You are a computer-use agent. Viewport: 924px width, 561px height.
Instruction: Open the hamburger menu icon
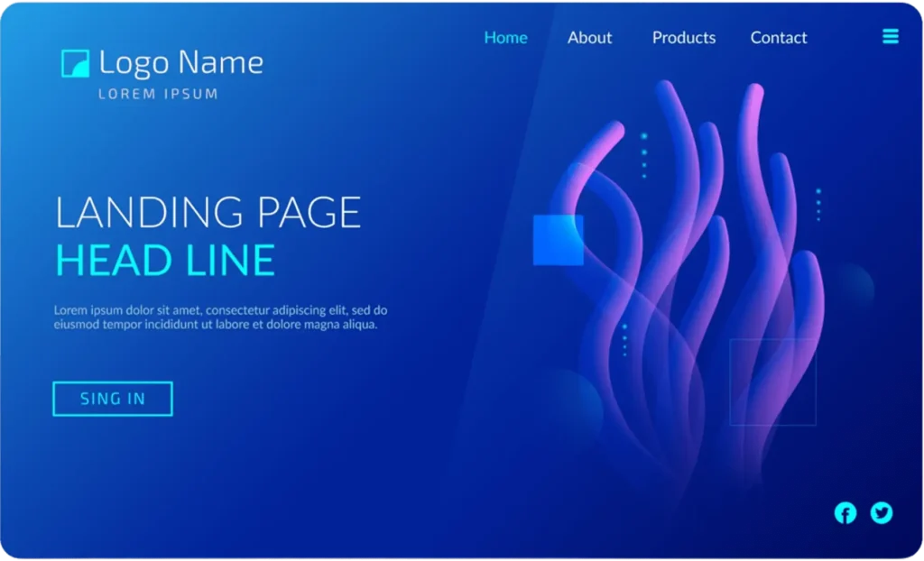click(x=891, y=36)
